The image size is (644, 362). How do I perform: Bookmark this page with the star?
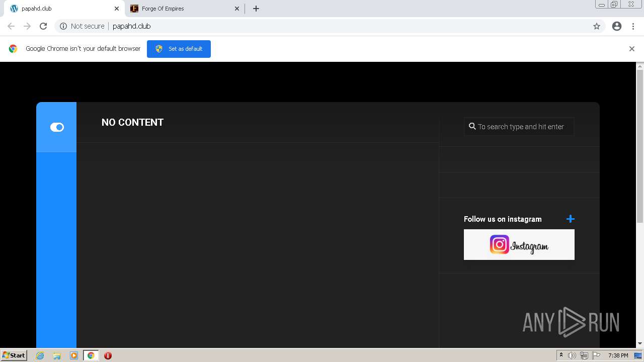point(596,26)
